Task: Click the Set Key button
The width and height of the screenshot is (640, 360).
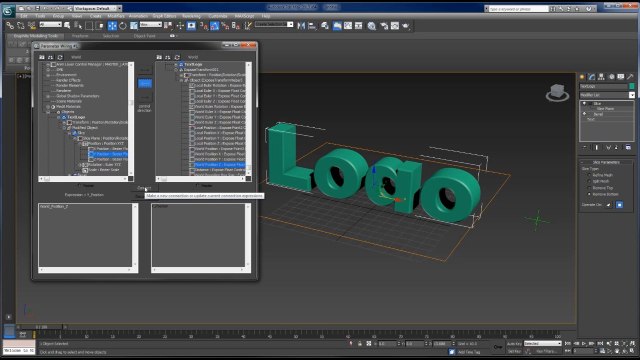Action: pos(514,351)
